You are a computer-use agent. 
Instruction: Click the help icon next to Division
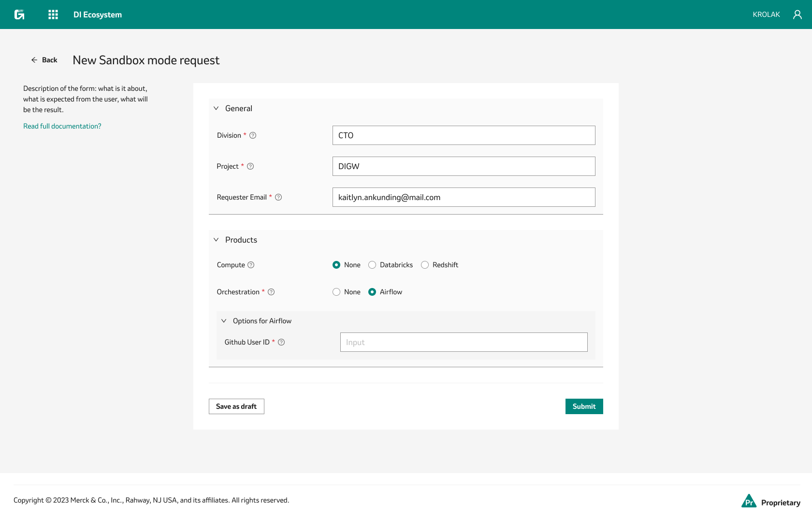[253, 136]
